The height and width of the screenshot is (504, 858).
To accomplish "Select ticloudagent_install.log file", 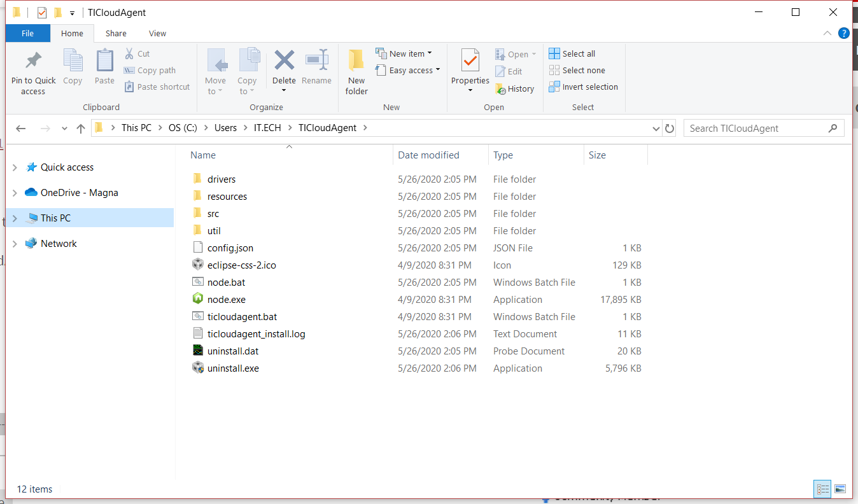I will tap(257, 334).
